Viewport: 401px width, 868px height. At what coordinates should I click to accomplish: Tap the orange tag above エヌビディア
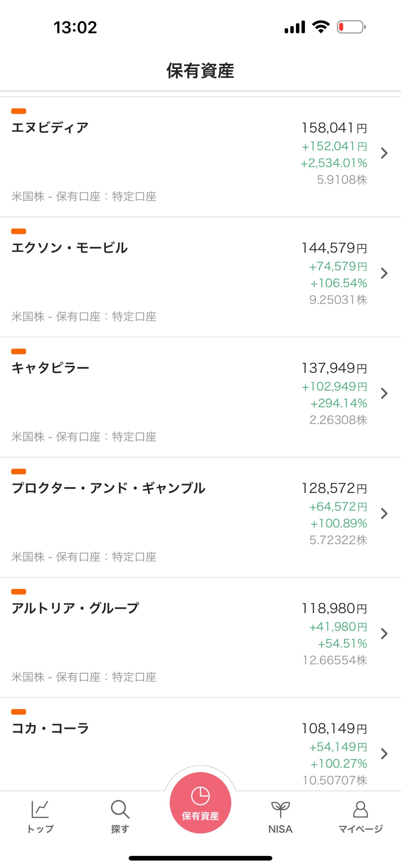(19, 111)
